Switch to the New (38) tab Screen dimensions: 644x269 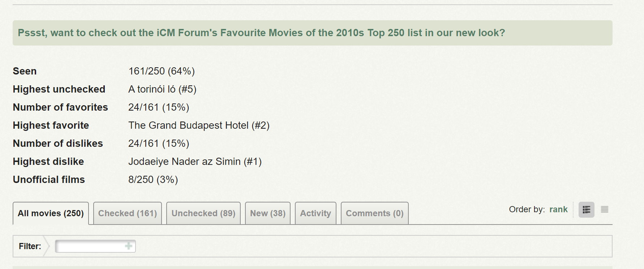click(268, 213)
